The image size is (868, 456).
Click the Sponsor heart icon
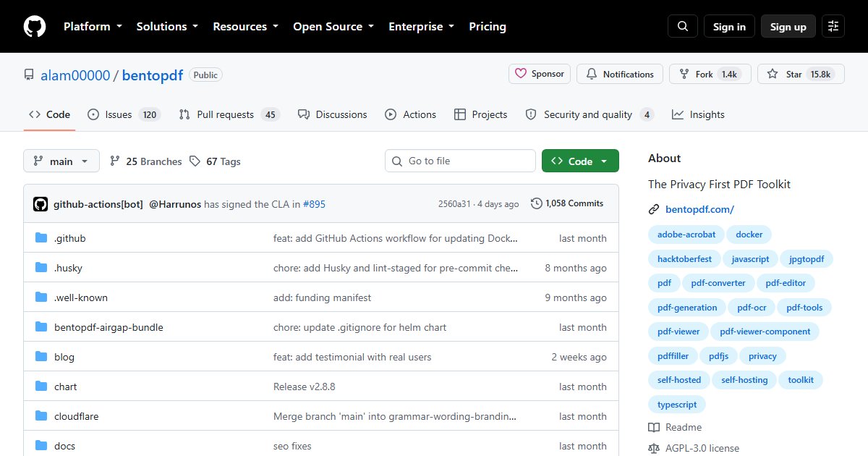[x=521, y=74]
